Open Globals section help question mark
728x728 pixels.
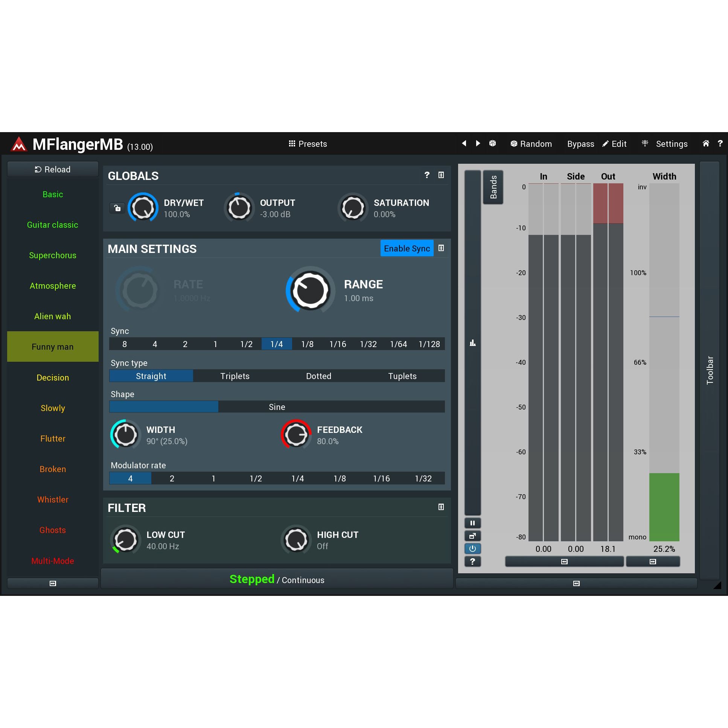point(427,175)
